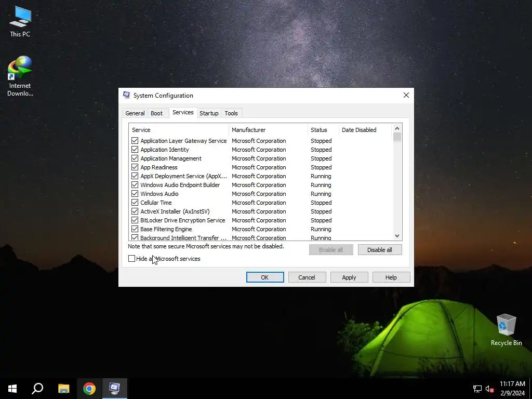Sort by the Manufacturer column header
The width and height of the screenshot is (532, 399).
pos(268,130)
